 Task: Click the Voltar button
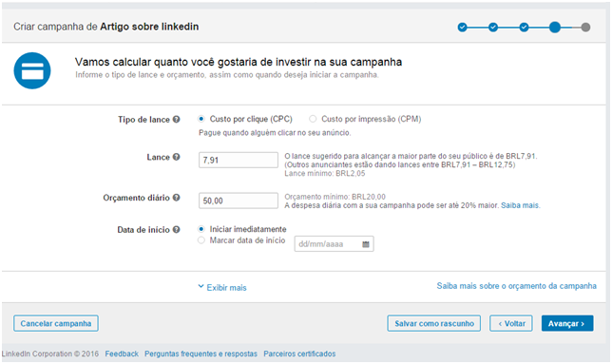pyautogui.click(x=511, y=323)
